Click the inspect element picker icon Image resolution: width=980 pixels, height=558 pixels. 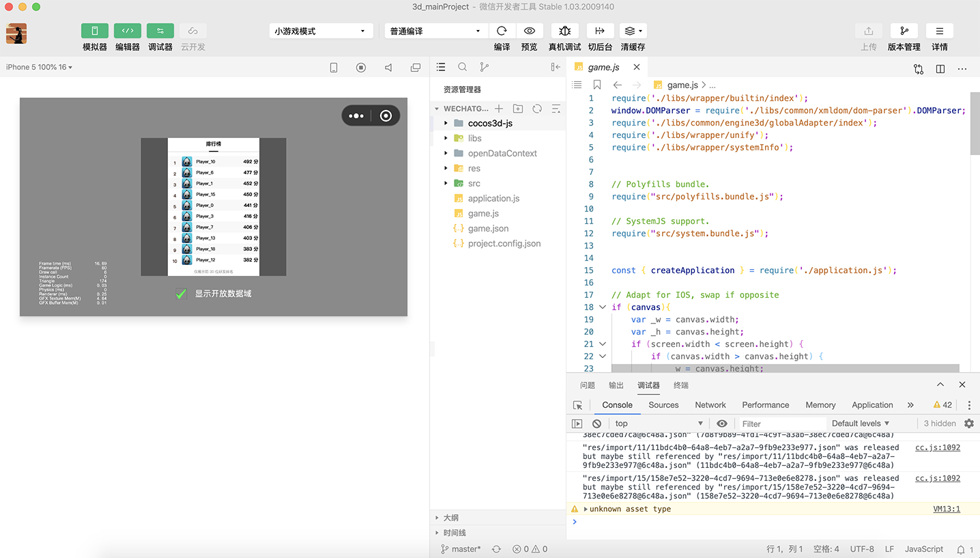point(578,405)
